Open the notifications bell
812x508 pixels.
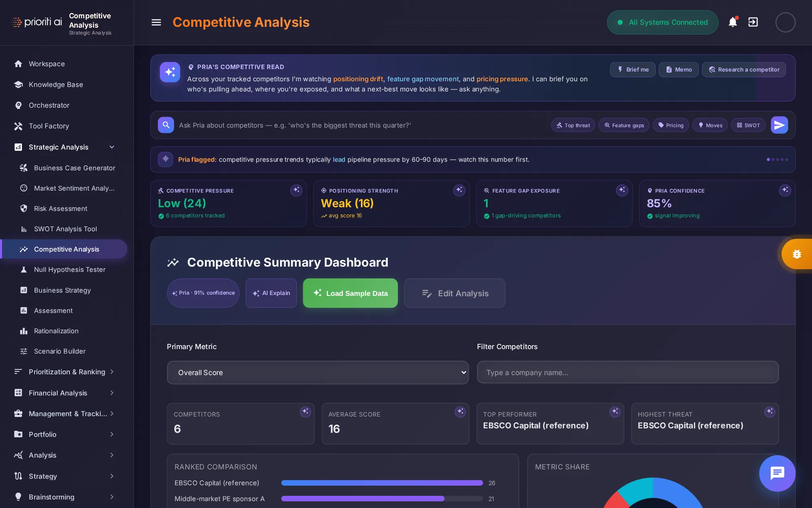coord(733,22)
